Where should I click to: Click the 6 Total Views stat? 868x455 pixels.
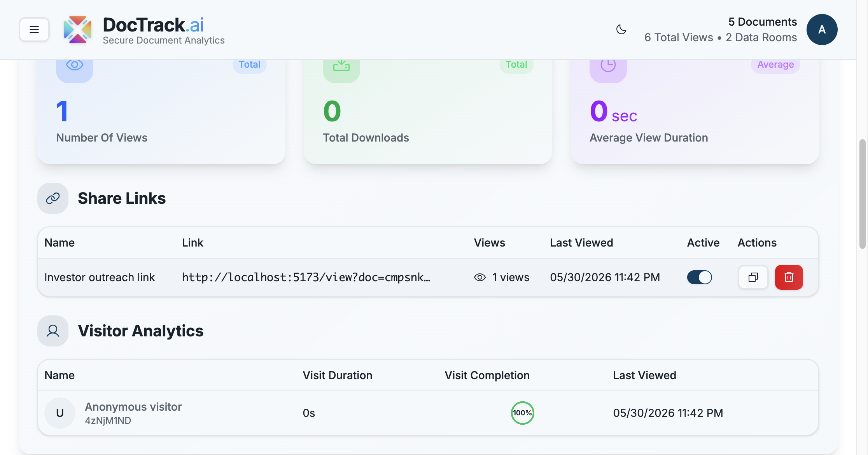[x=679, y=37]
